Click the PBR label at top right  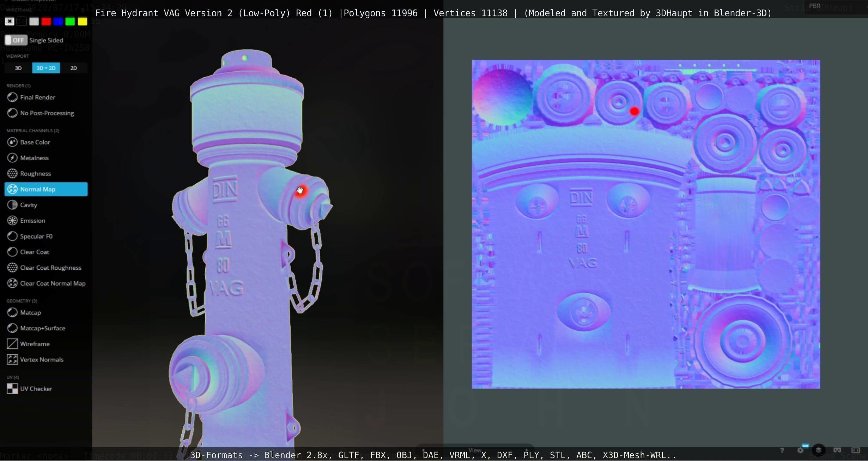pyautogui.click(x=815, y=6)
